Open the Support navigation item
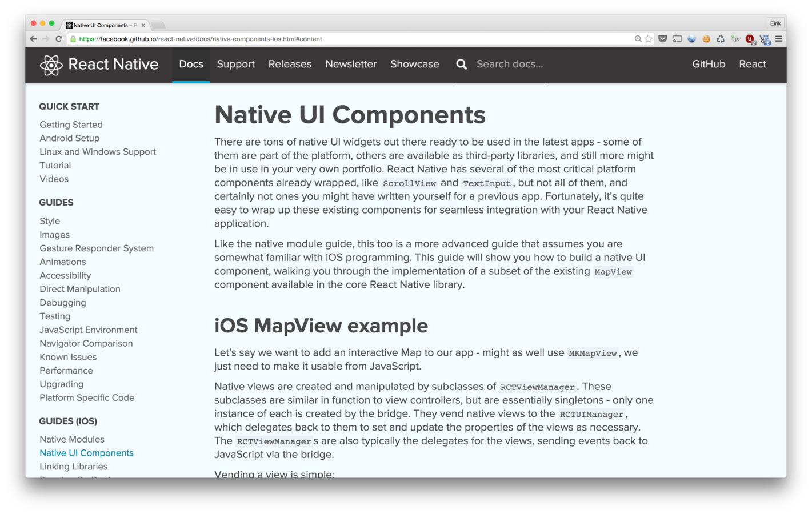The height and width of the screenshot is (514, 812). 236,65
